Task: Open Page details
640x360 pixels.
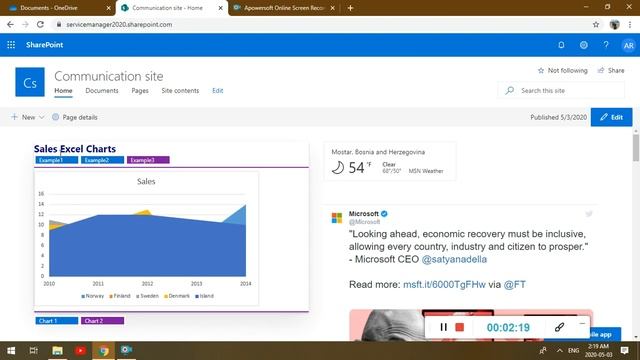Action: [x=75, y=117]
